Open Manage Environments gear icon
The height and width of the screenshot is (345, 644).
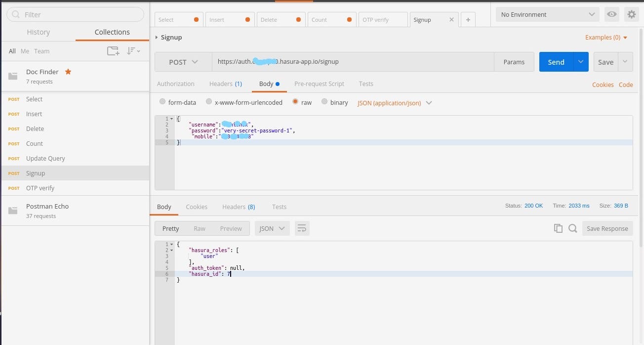click(631, 14)
